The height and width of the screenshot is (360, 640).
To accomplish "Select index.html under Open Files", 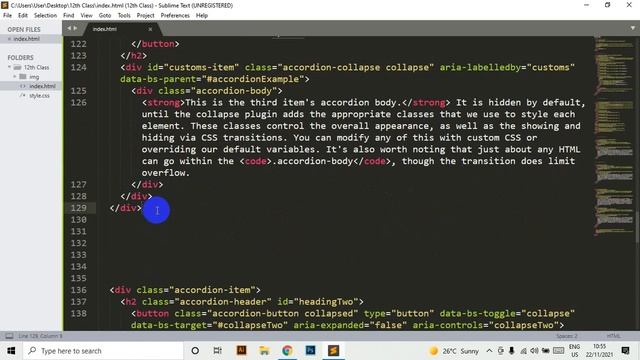I will 27,39.
